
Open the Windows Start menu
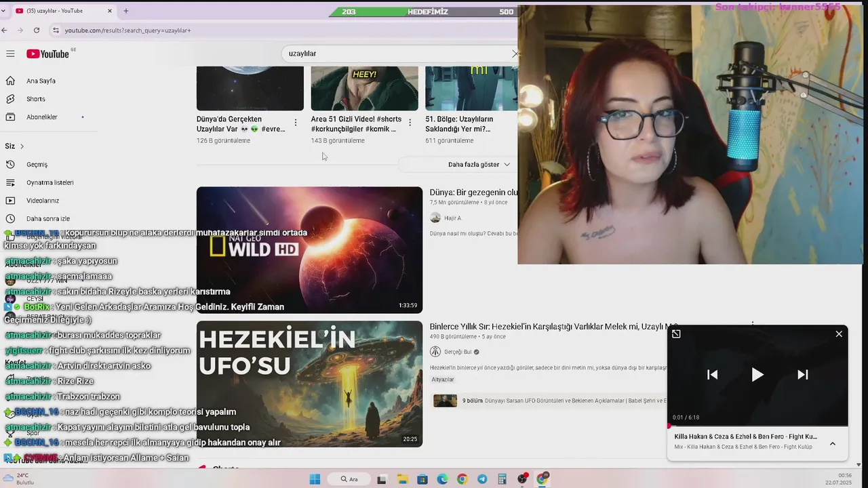coord(315,479)
